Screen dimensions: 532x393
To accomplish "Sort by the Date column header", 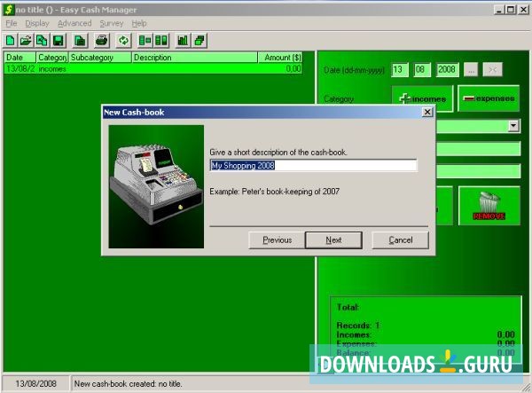I will 20,58.
